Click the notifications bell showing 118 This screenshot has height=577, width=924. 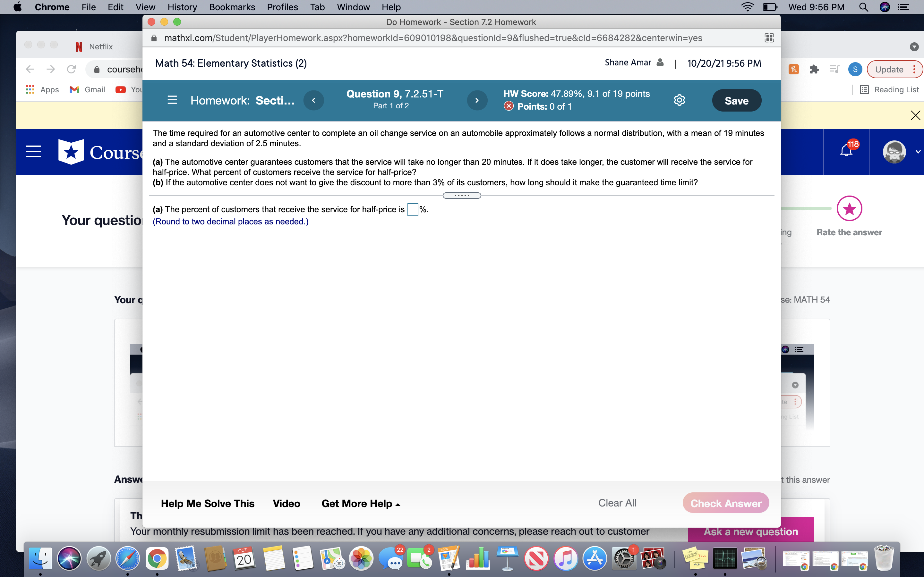847,150
